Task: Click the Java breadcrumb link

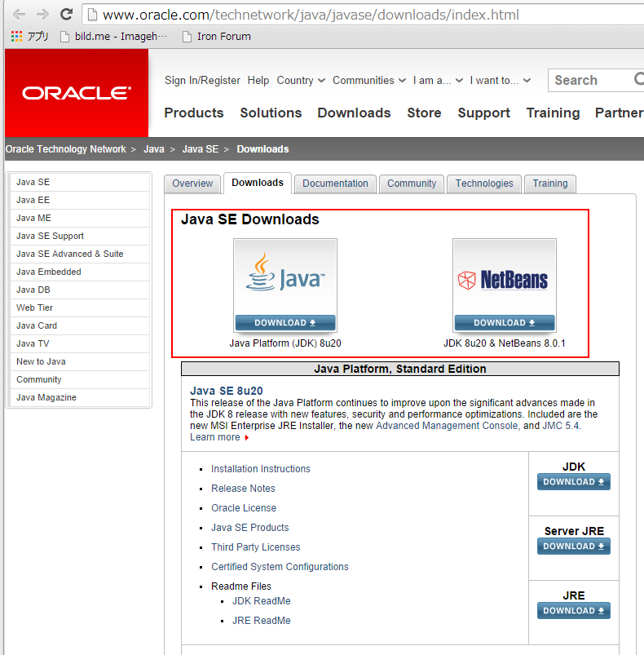Action: click(x=154, y=149)
